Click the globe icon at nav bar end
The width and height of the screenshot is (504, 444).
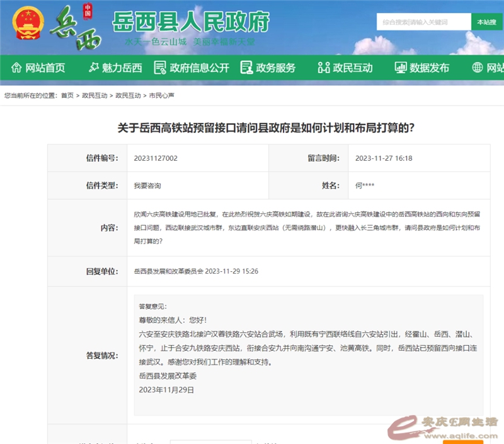point(478,68)
